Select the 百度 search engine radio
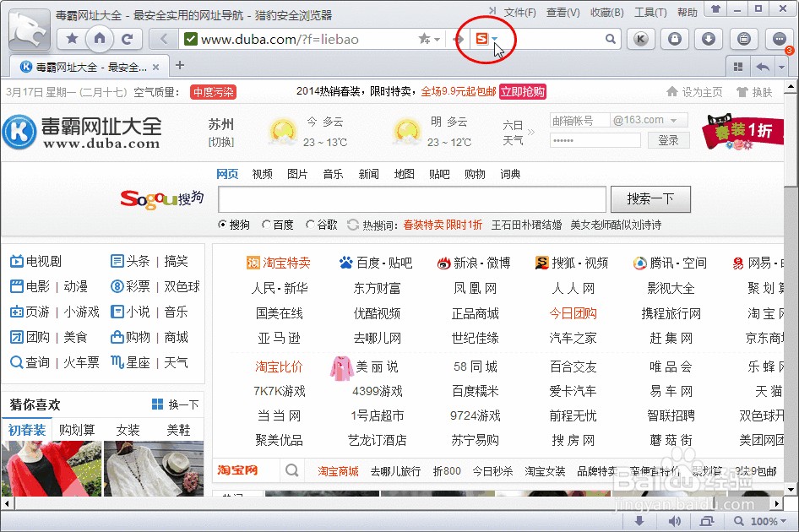 (266, 225)
